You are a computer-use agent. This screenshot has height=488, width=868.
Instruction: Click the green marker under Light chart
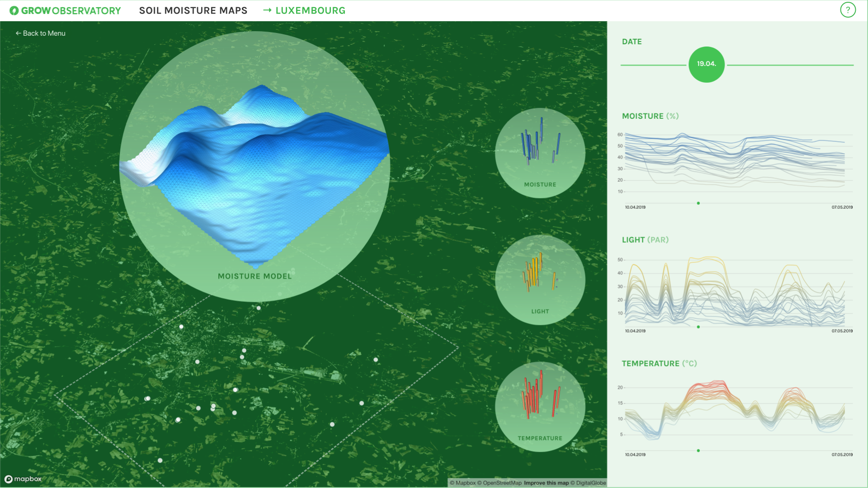[x=698, y=327]
